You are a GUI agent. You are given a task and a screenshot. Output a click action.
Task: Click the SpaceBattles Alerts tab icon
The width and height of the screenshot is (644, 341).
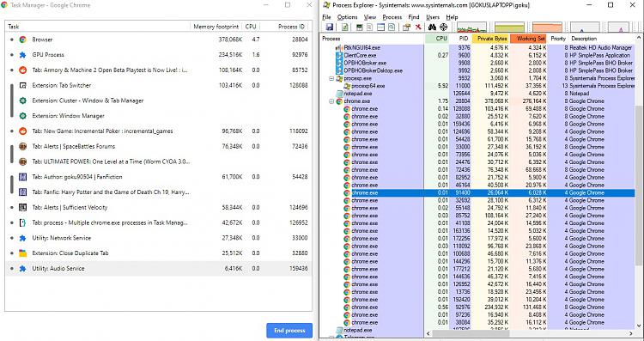click(23, 146)
